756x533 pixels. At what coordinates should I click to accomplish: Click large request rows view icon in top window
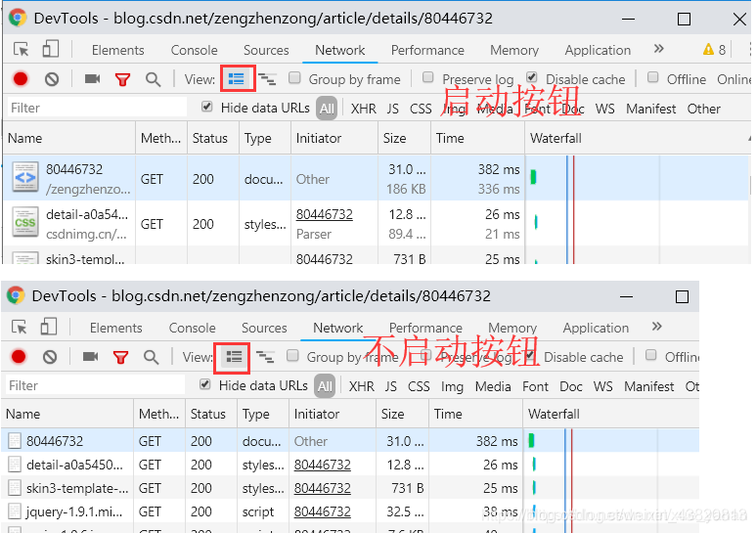[x=237, y=78]
